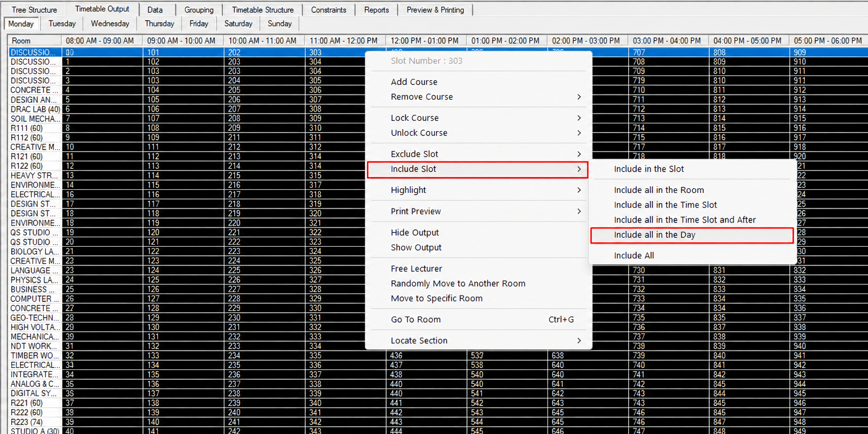This screenshot has width=868, height=434.
Task: Expand arrow next to Lock Course
Action: click(579, 118)
